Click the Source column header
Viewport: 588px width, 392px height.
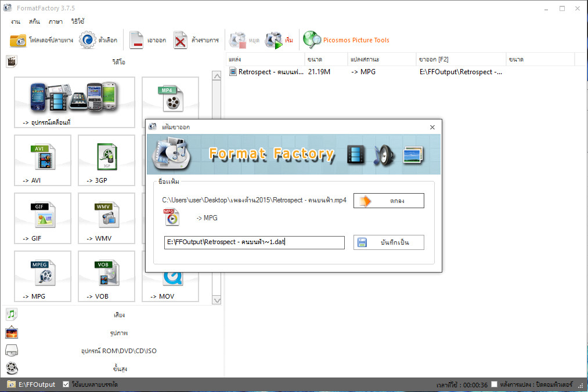[x=265, y=59]
